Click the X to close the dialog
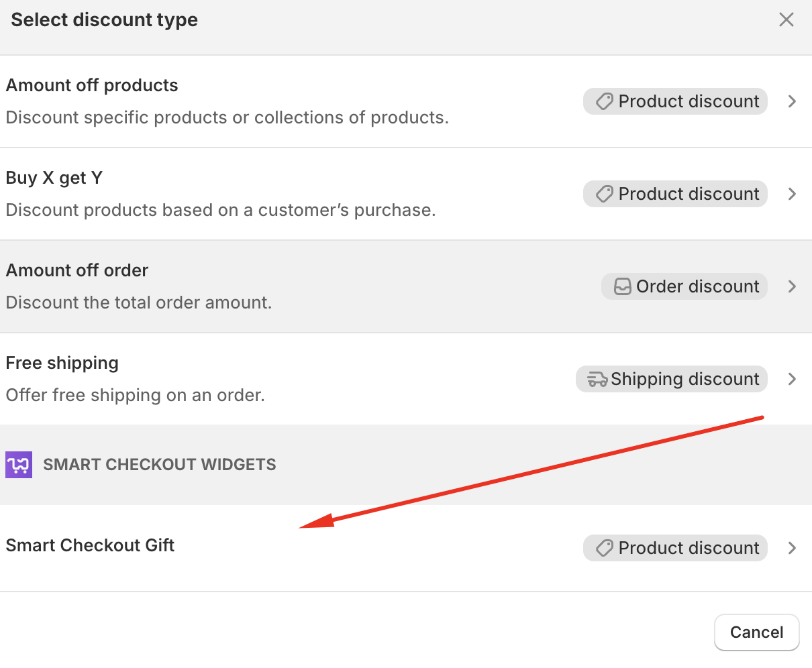The width and height of the screenshot is (812, 668). 786,19
